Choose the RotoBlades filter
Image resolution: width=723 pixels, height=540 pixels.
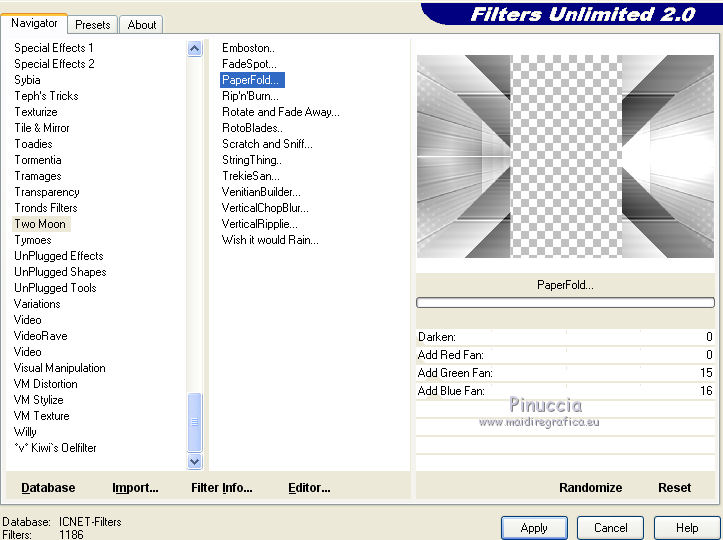[252, 128]
